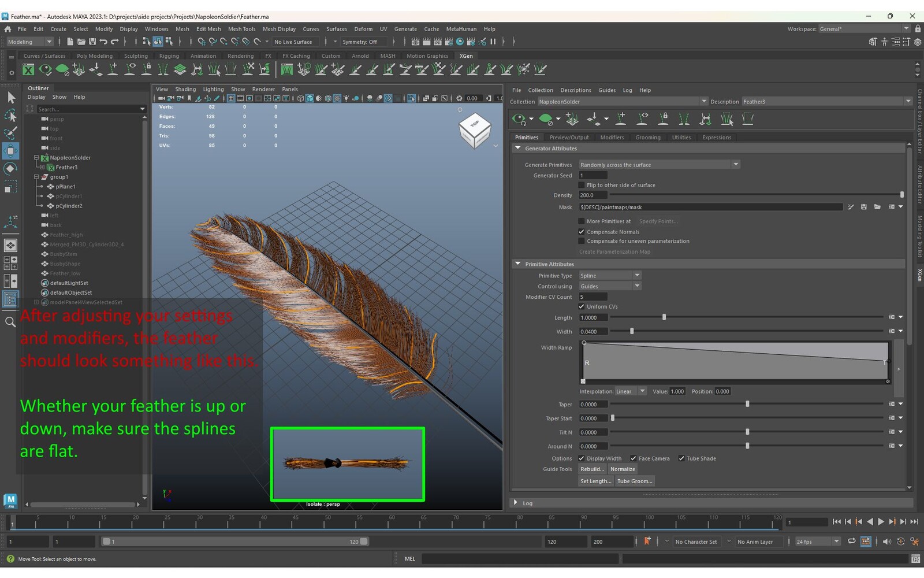Switch to the Grooming tab
Image resolution: width=924 pixels, height=578 pixels.
point(647,138)
